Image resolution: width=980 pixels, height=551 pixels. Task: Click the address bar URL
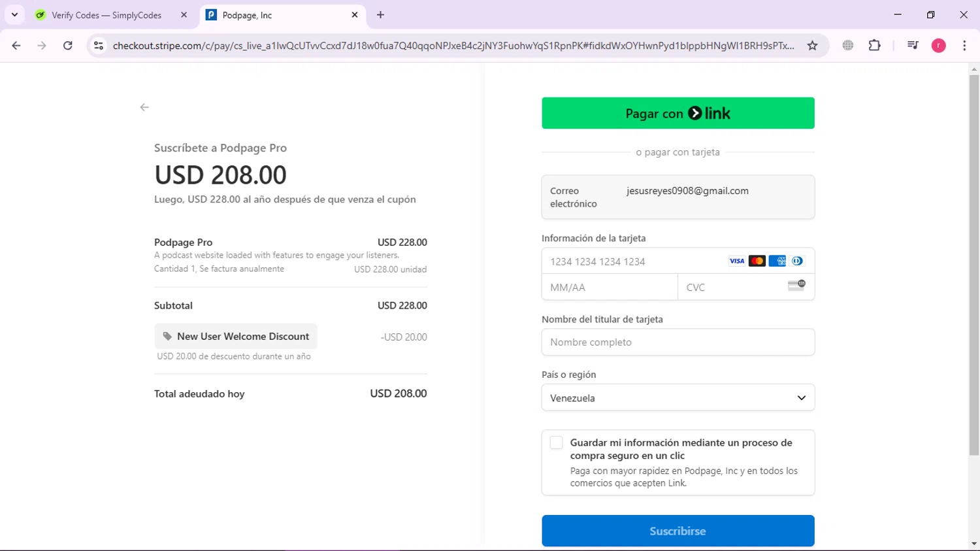(453, 46)
